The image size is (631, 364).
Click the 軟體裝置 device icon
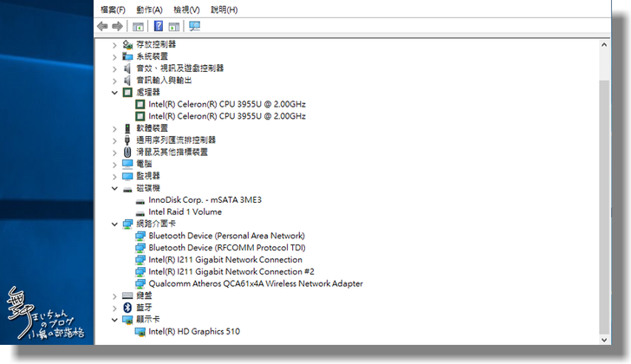[127, 128]
